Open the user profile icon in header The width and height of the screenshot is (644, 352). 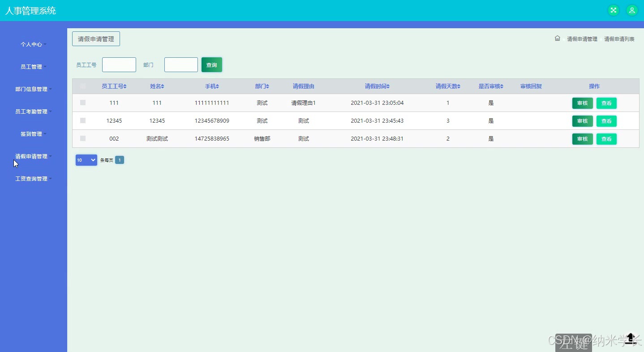pyautogui.click(x=632, y=10)
